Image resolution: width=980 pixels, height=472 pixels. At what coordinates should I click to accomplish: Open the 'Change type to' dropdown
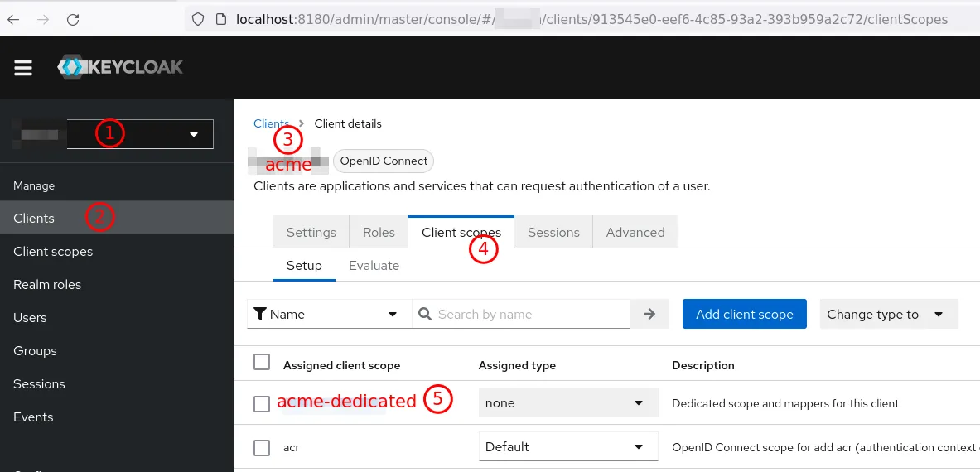pyautogui.click(x=888, y=314)
